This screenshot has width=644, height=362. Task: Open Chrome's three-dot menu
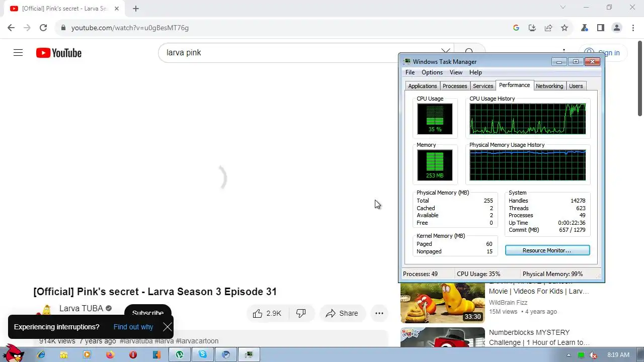633,28
